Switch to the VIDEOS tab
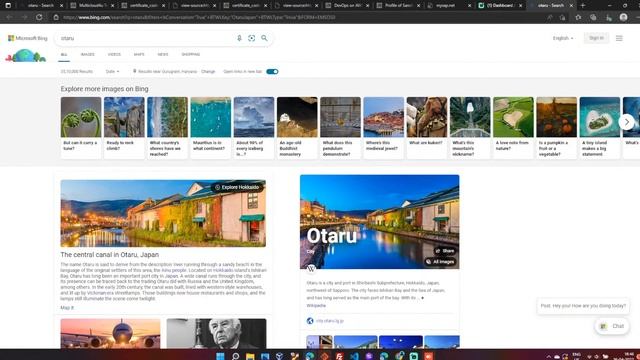640x360 pixels. [114, 54]
